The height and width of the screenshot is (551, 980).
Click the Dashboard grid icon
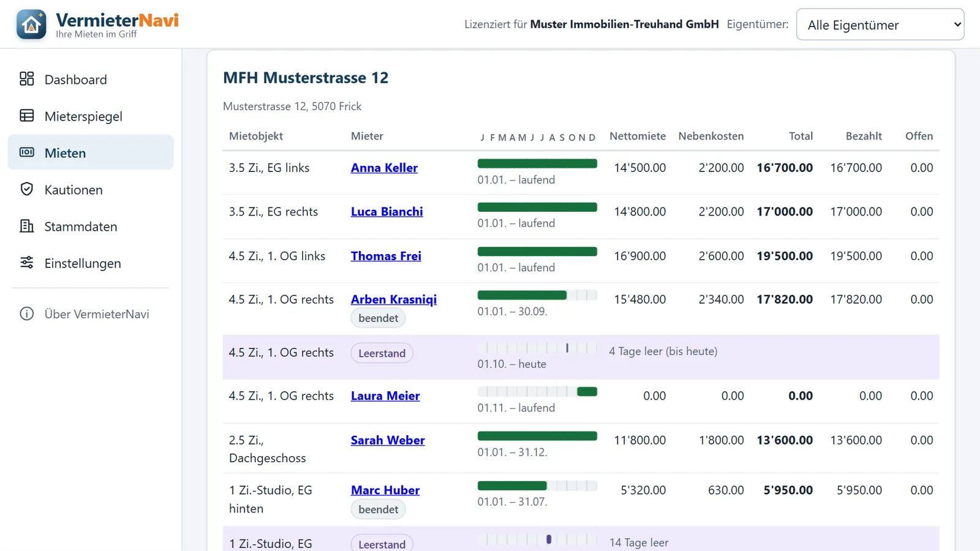click(26, 79)
